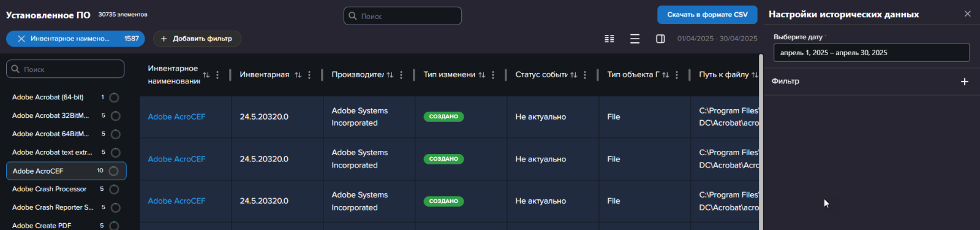Sort by Тип изменения column
Screen dimensions: 980x230
482,75
